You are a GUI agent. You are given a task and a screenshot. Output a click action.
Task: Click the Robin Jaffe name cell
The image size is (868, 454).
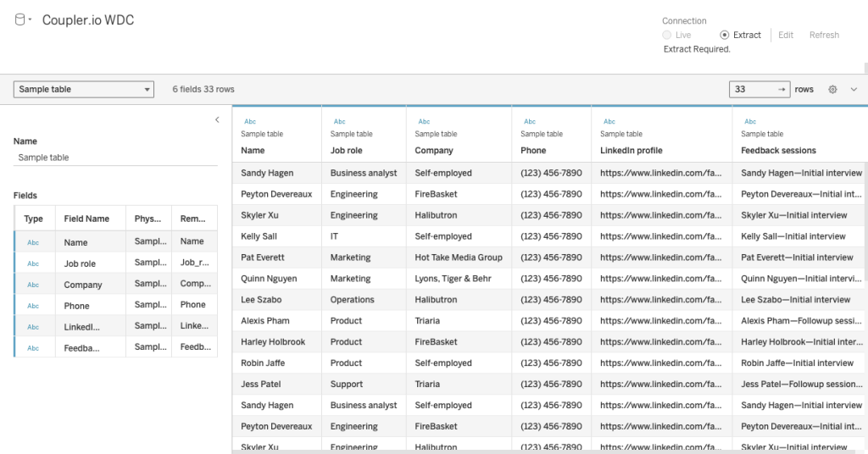(x=263, y=363)
